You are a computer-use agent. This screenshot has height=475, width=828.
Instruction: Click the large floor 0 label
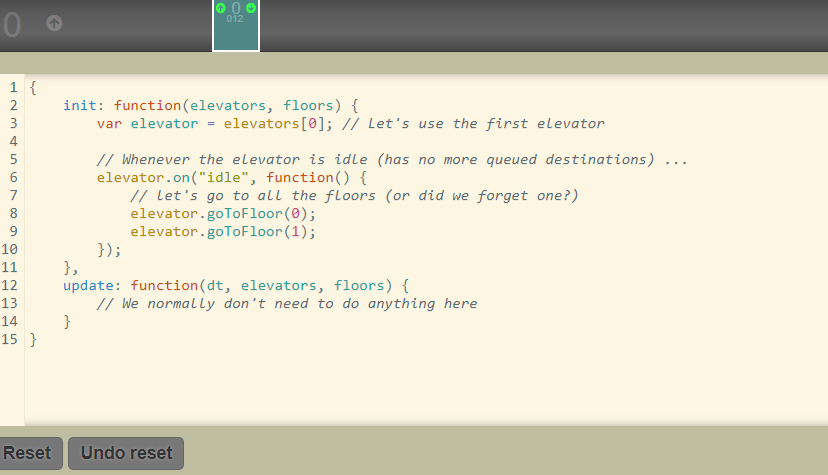pos(12,25)
